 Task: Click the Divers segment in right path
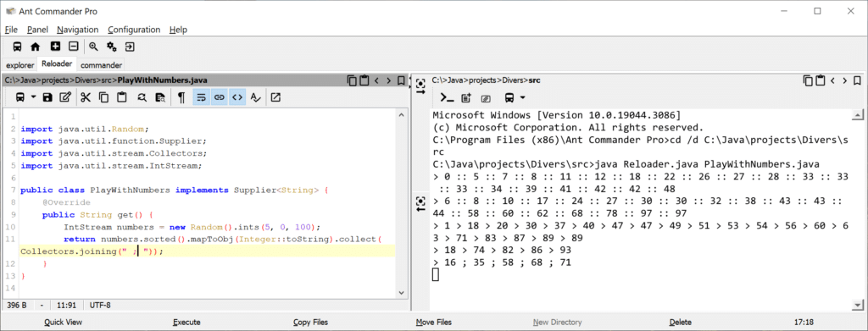(x=514, y=80)
